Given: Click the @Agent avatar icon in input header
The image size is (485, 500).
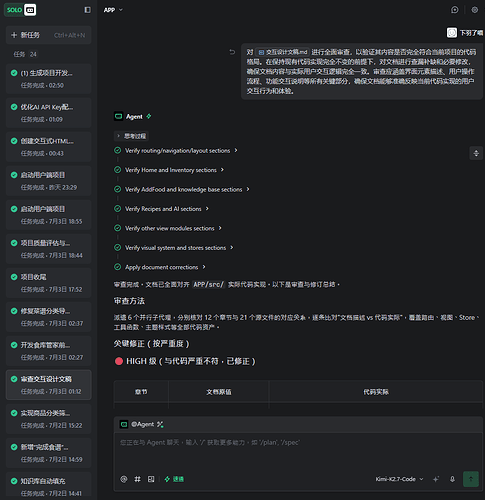Looking at the screenshot, I should [x=124, y=424].
